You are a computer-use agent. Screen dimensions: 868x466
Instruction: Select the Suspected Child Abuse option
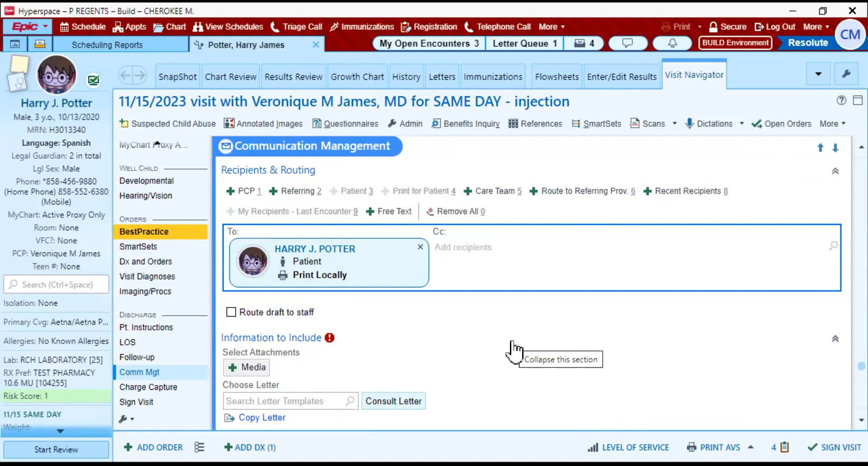167,124
